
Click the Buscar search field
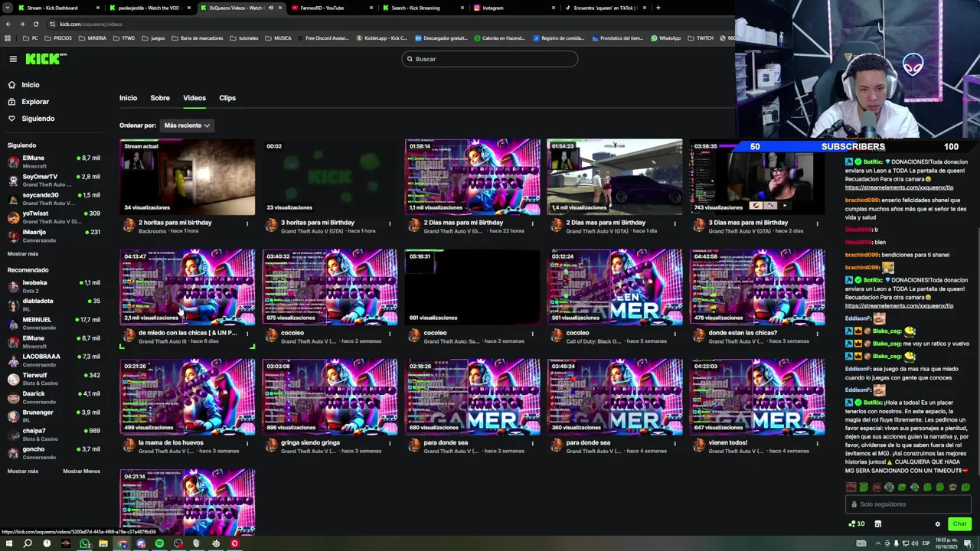tap(490, 59)
